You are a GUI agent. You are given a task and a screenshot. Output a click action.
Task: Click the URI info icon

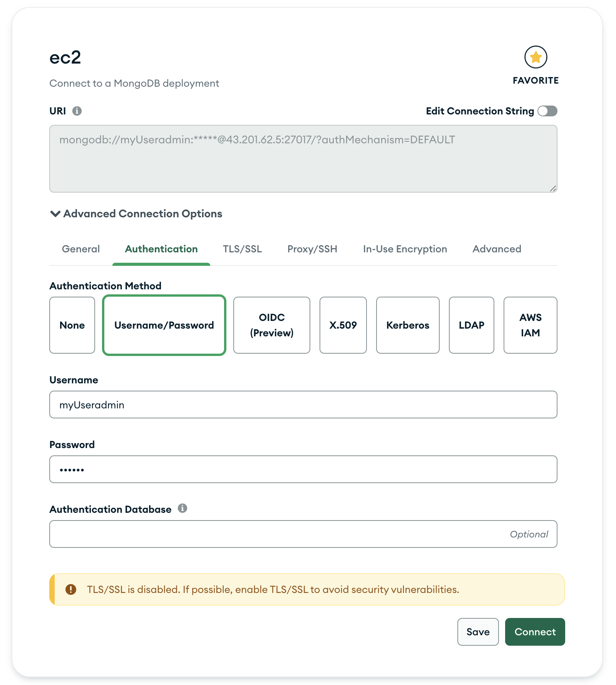coord(77,111)
